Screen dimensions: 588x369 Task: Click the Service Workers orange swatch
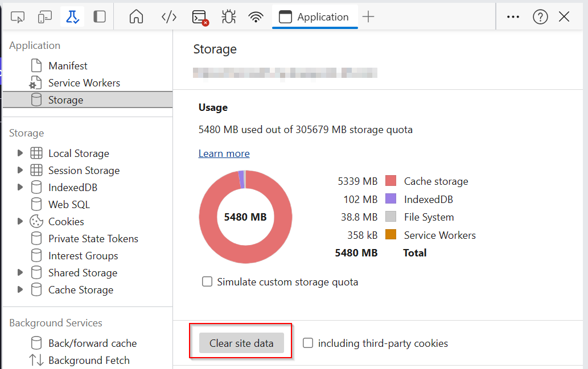(390, 234)
